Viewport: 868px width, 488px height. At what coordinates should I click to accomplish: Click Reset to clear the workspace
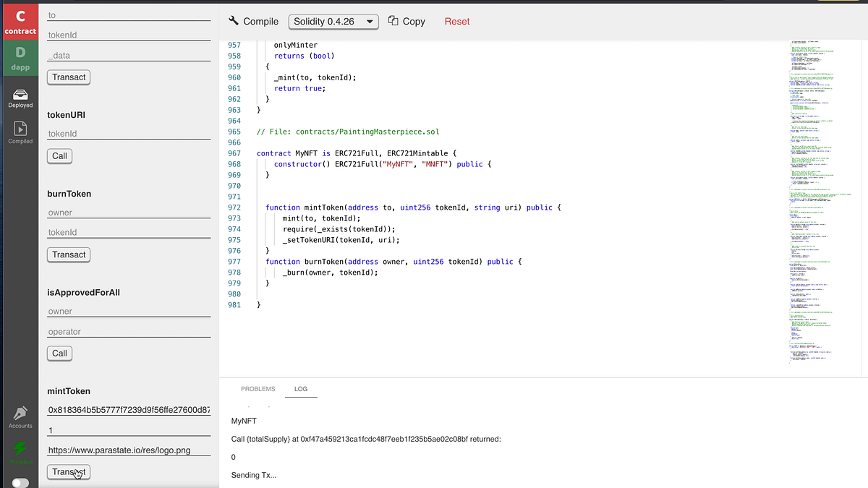point(456,21)
